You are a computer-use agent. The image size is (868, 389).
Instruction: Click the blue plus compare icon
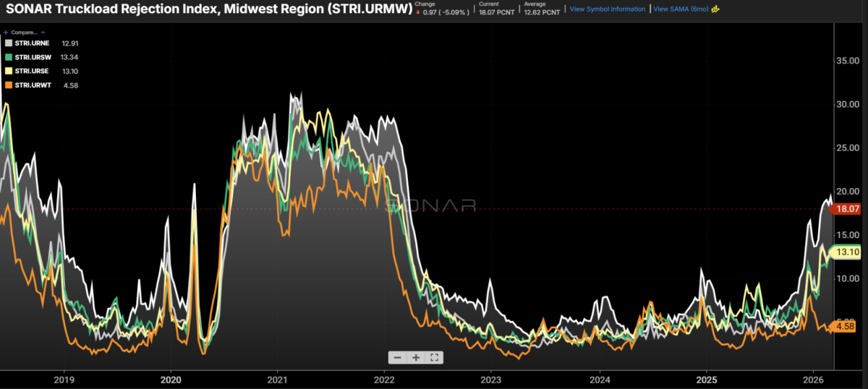pyautogui.click(x=6, y=33)
